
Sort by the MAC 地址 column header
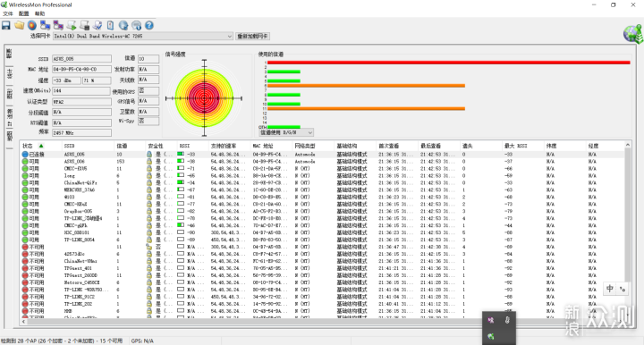(x=271, y=146)
